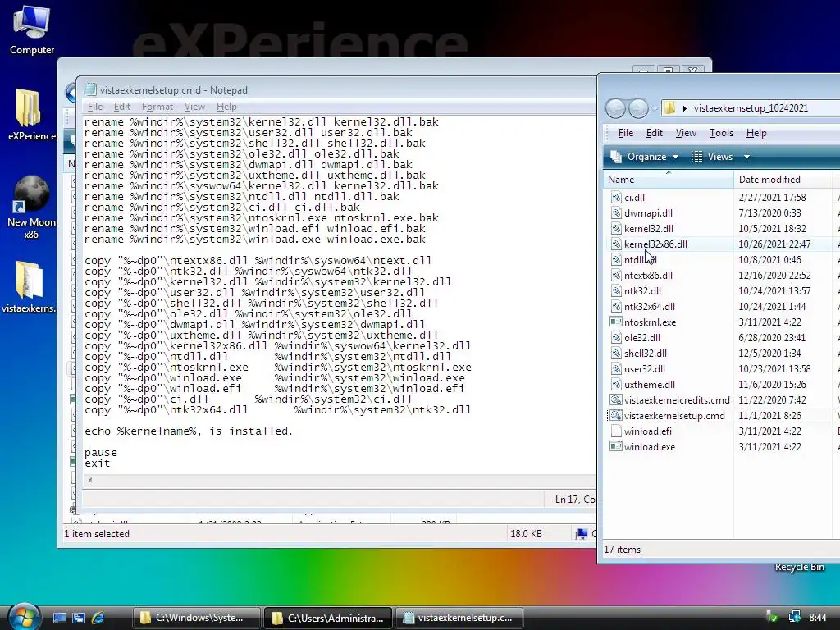Open Notepad Edit menu
Viewport: 840px width, 630px height.
point(122,107)
